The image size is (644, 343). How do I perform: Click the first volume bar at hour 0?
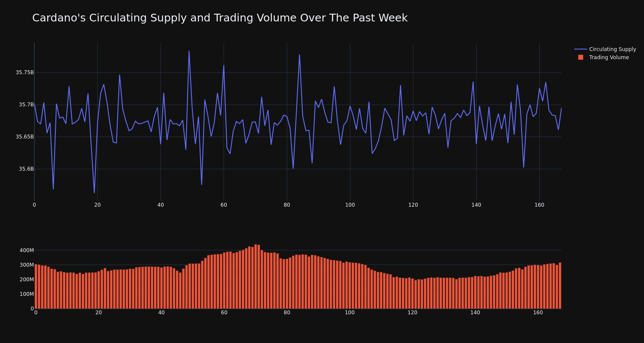(36, 286)
